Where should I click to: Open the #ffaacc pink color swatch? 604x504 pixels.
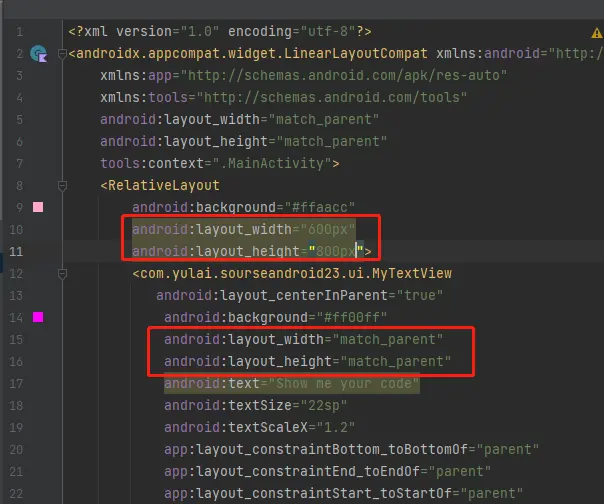click(38, 207)
